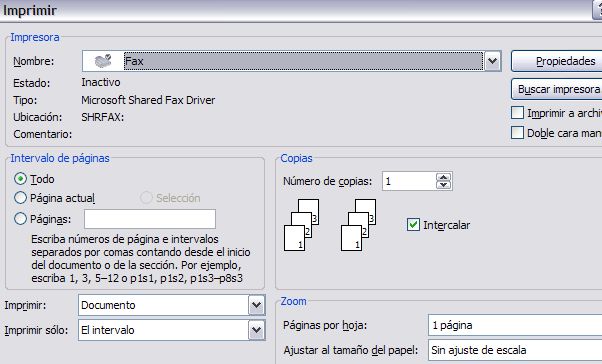Viewport: 602px width, 364px height.
Task: Click the Propiedades button
Action: (x=557, y=61)
